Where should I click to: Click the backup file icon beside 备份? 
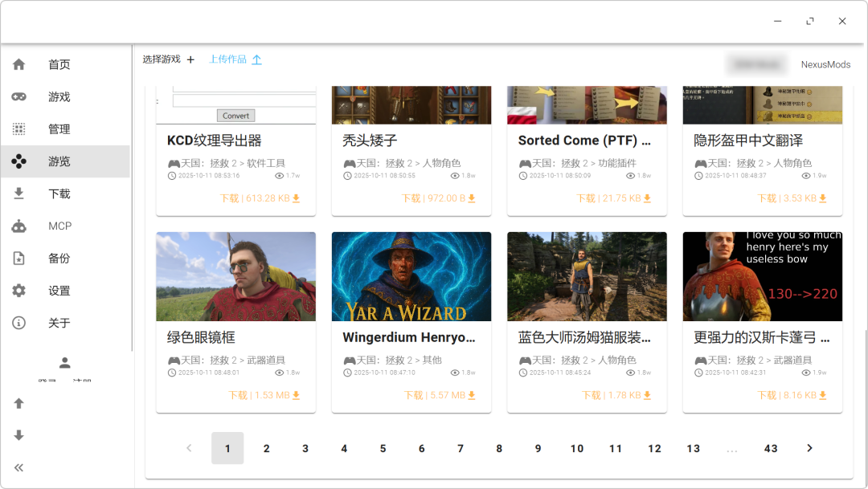pyautogui.click(x=18, y=259)
